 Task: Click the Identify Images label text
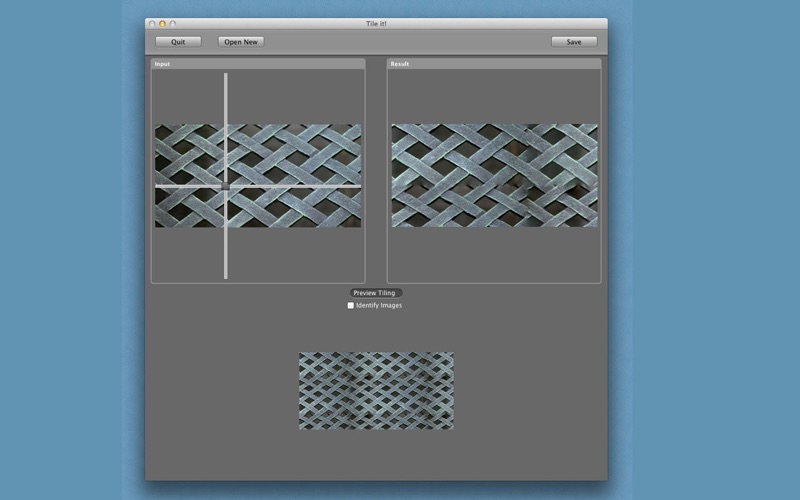[x=379, y=305]
